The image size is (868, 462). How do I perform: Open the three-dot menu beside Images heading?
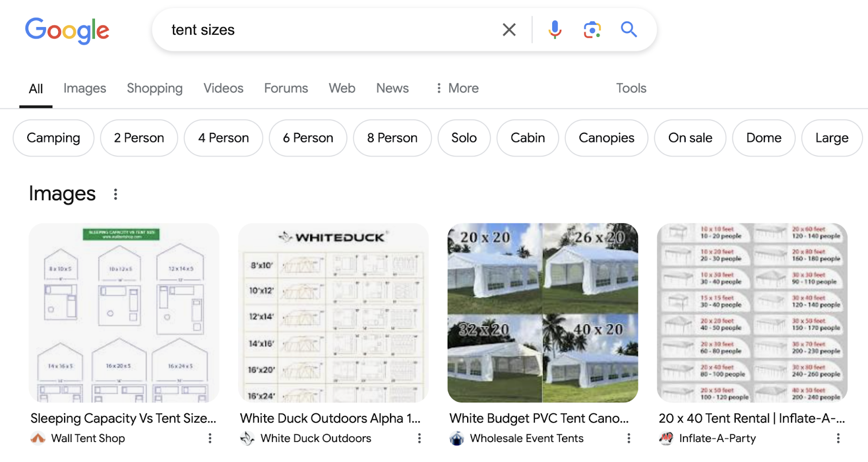[115, 194]
